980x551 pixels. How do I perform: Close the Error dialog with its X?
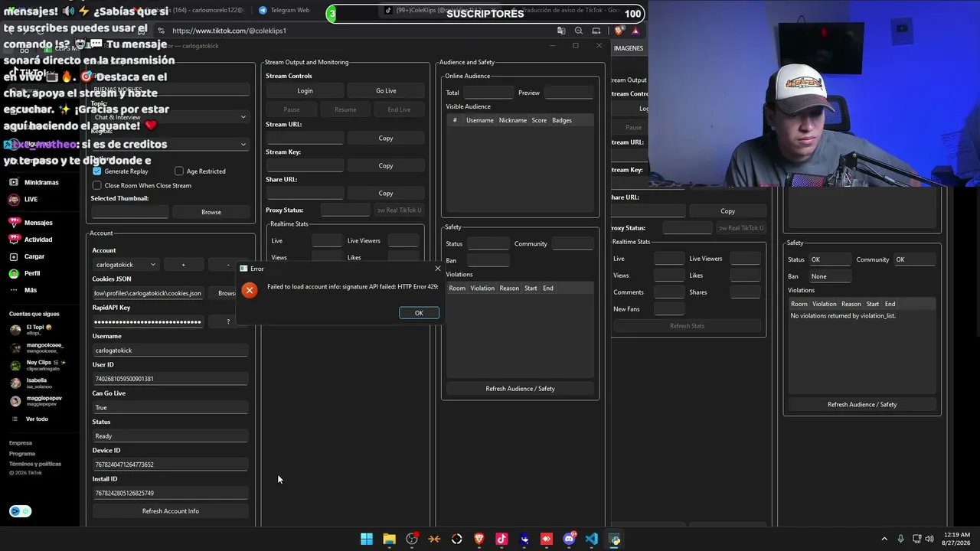pos(438,269)
